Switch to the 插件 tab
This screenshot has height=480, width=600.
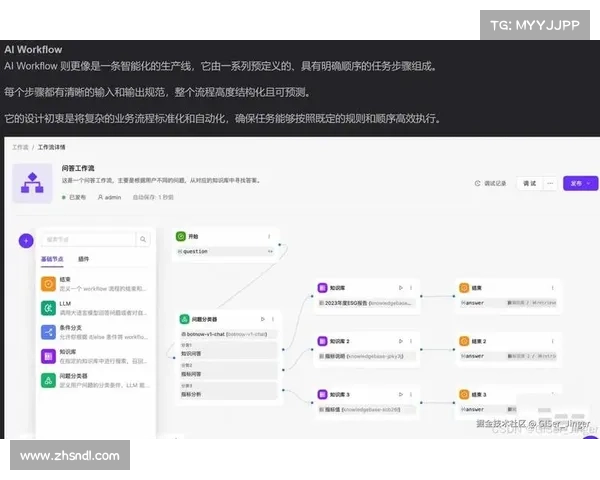(83, 259)
